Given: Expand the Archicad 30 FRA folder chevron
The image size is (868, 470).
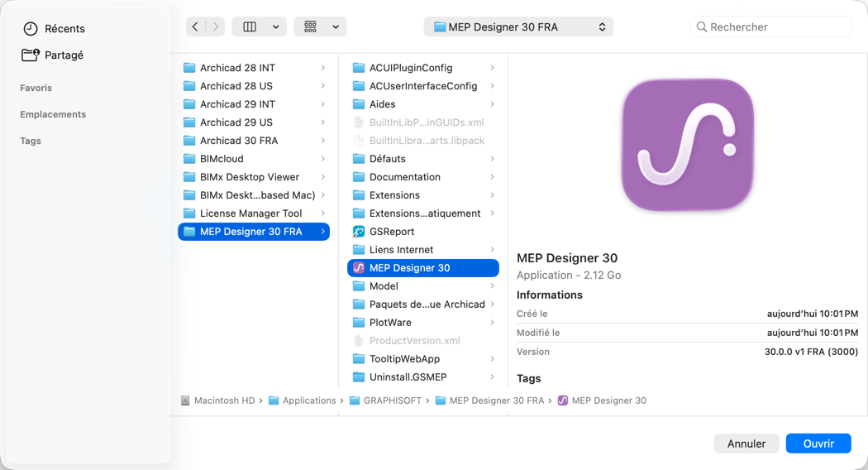Looking at the screenshot, I should click(x=322, y=141).
